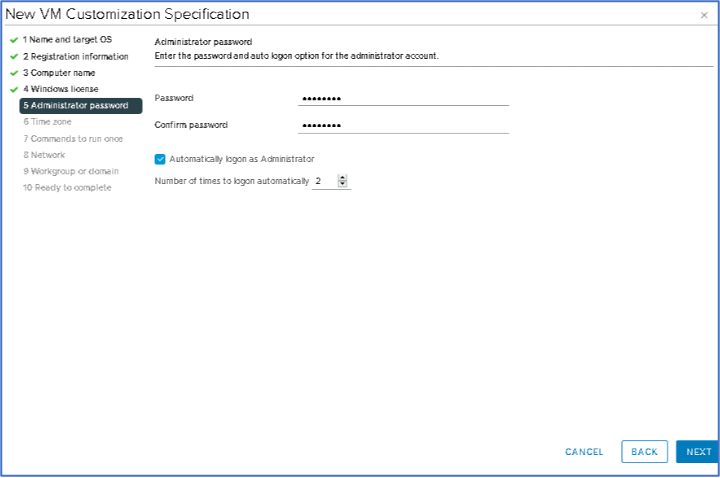
Task: Select the Windows license step
Action: (x=60, y=89)
